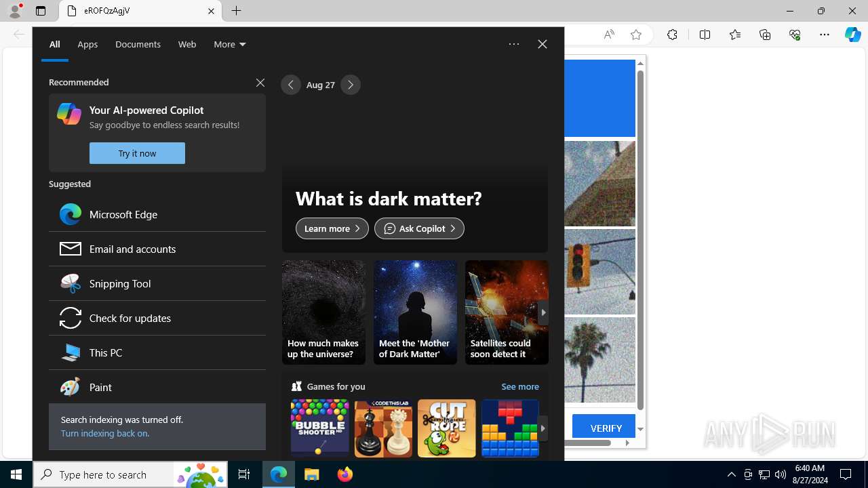This screenshot has height=488, width=868.
Task: Expand the More filter dropdown
Action: click(230, 44)
